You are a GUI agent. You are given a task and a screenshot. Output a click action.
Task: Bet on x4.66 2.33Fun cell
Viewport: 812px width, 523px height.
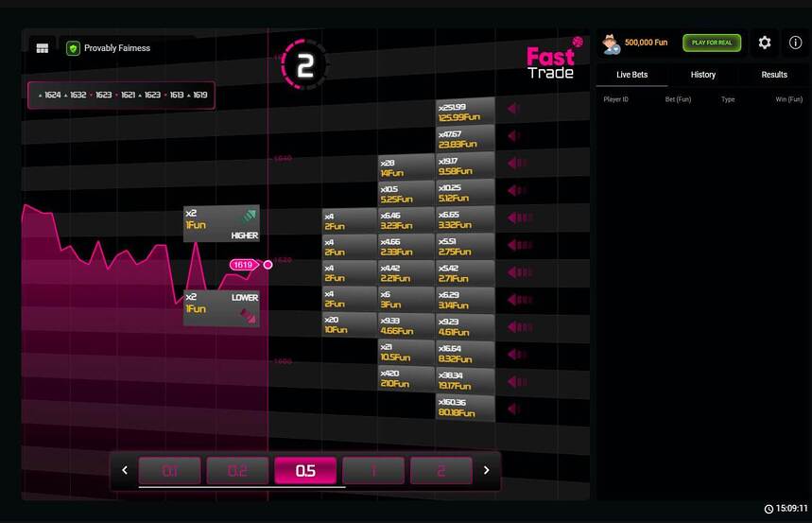[x=406, y=246]
